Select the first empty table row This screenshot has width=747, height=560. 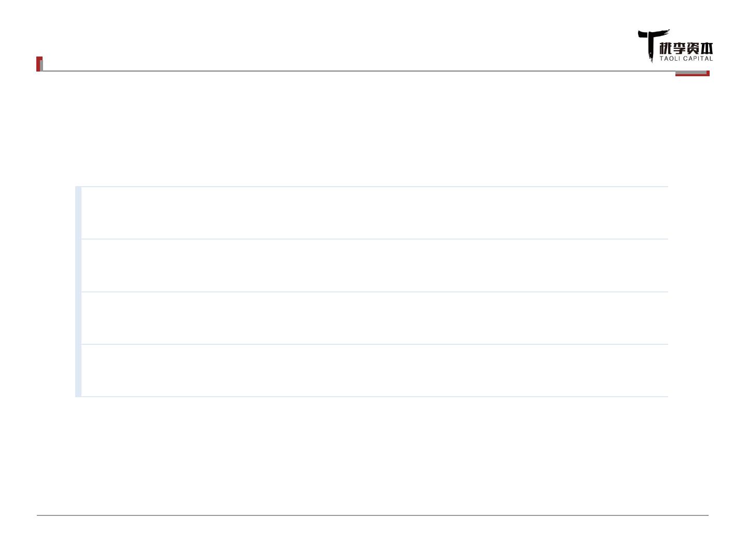(x=374, y=213)
